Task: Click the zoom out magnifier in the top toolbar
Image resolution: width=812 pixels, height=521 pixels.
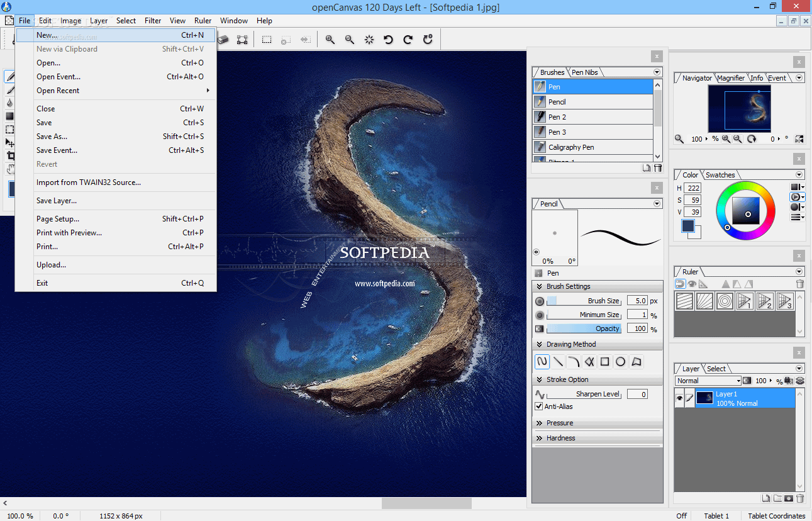Action: coord(350,40)
